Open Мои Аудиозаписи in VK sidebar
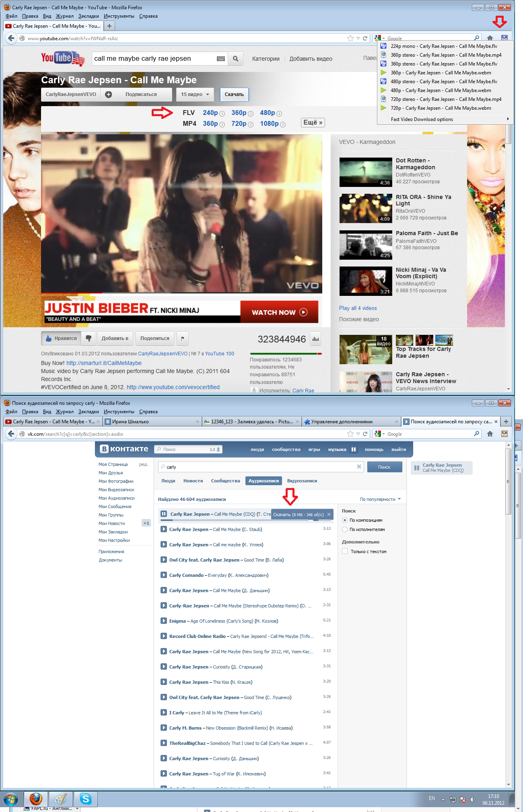 coord(117,498)
